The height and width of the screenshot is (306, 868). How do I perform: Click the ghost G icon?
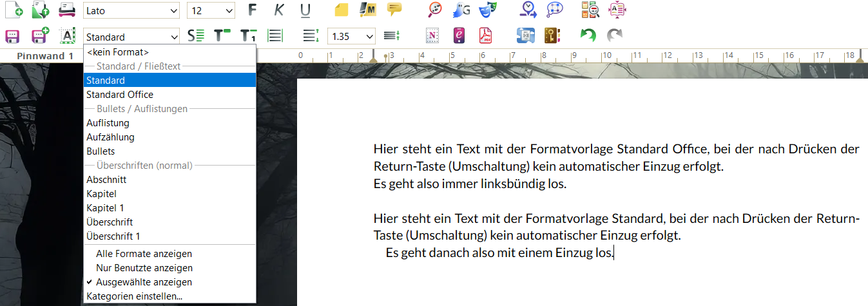[x=461, y=10]
